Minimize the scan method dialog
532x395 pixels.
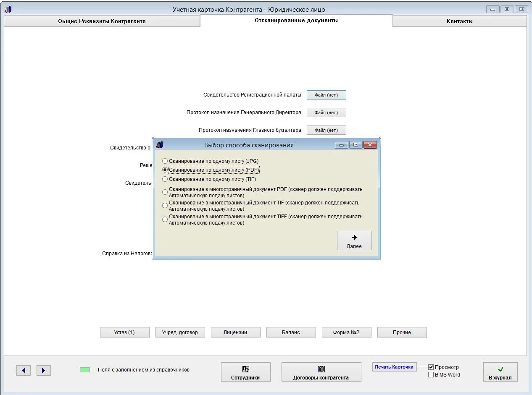(x=341, y=145)
